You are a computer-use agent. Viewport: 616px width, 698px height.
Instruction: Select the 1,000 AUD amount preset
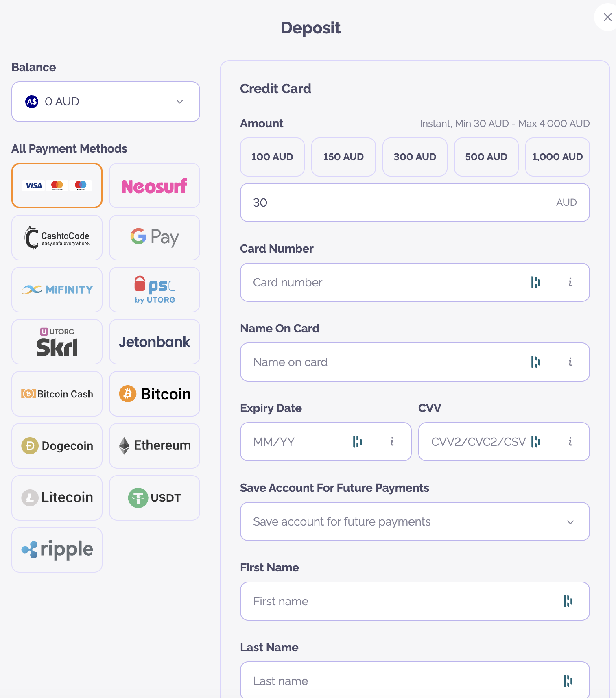(x=557, y=157)
